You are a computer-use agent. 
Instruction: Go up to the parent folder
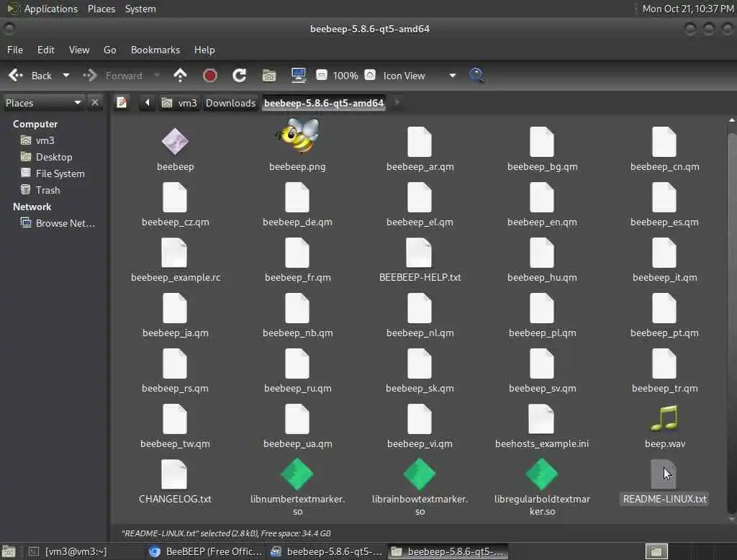[x=180, y=76]
